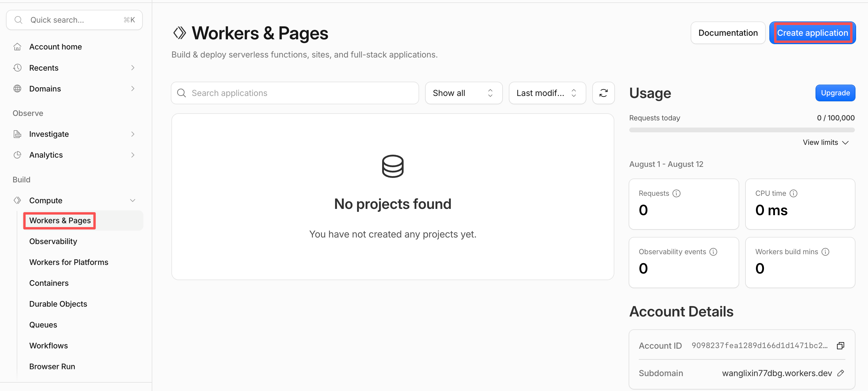The height and width of the screenshot is (391, 868).
Task: Click the Recents clock icon
Action: click(x=17, y=68)
